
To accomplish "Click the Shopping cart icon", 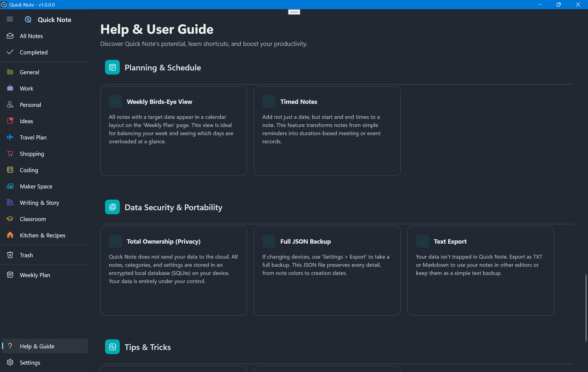I will pos(10,153).
